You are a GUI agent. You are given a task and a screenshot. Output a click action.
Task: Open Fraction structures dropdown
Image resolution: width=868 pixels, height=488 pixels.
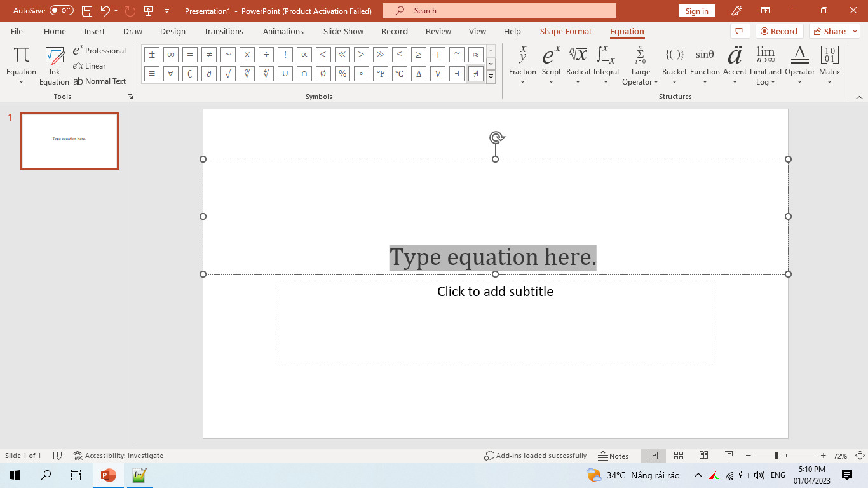pos(522,66)
